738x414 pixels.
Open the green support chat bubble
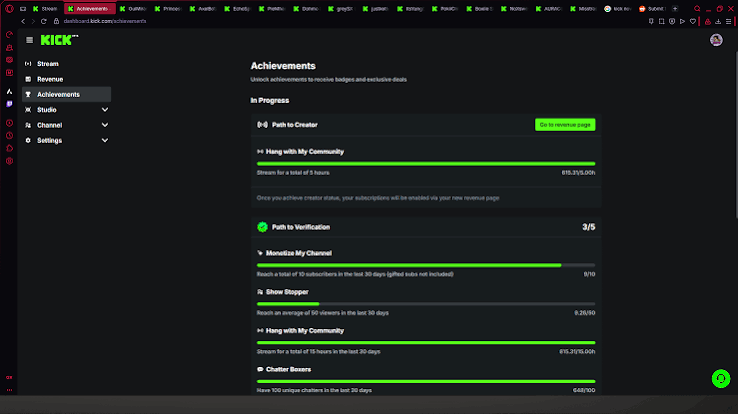click(x=721, y=379)
